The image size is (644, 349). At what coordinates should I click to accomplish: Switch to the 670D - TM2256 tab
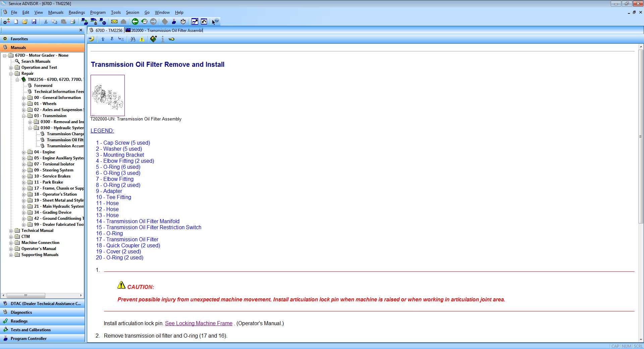click(x=106, y=30)
